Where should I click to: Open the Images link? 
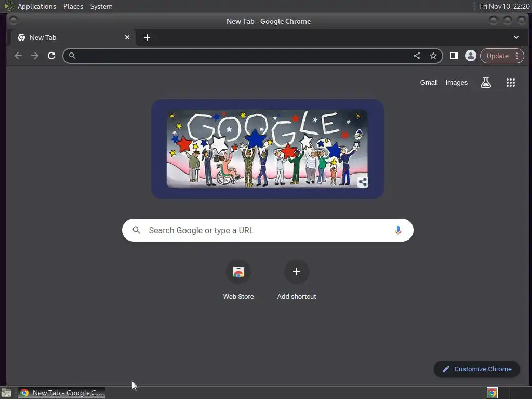click(456, 83)
